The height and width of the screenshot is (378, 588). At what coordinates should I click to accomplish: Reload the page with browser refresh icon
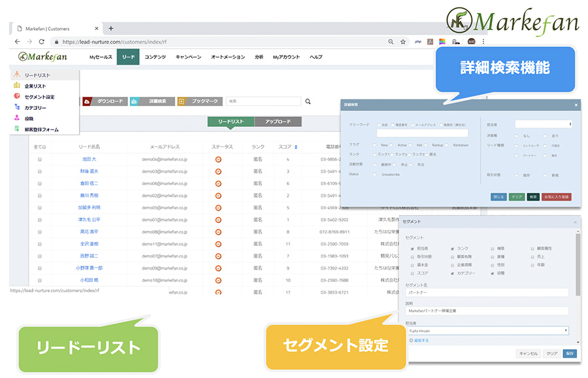(41, 41)
